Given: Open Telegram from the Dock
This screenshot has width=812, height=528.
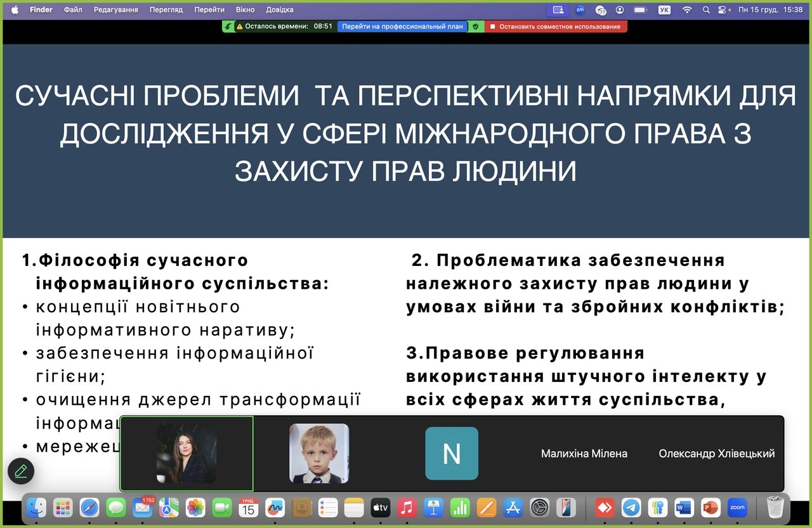Looking at the screenshot, I should (631, 508).
